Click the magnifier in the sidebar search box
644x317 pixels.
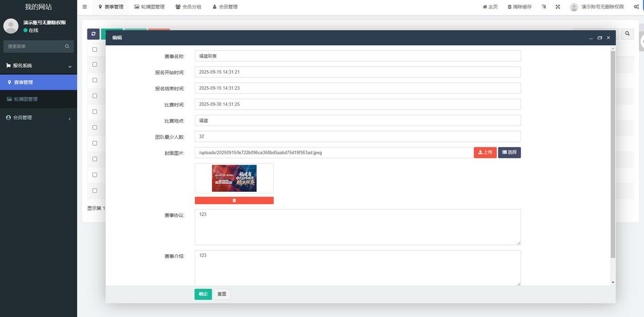67,47
